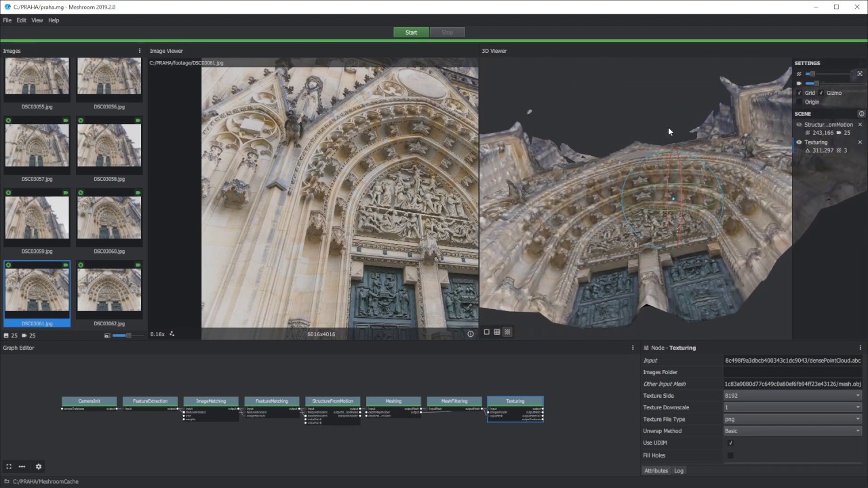The height and width of the screenshot is (488, 868).
Task: Adjust the thumbnail size slider
Action: 128,335
